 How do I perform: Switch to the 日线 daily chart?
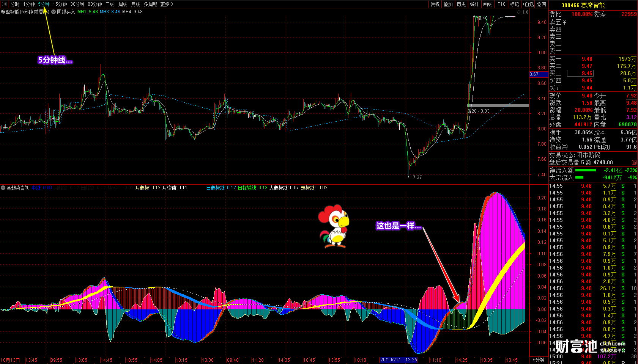click(x=110, y=4)
